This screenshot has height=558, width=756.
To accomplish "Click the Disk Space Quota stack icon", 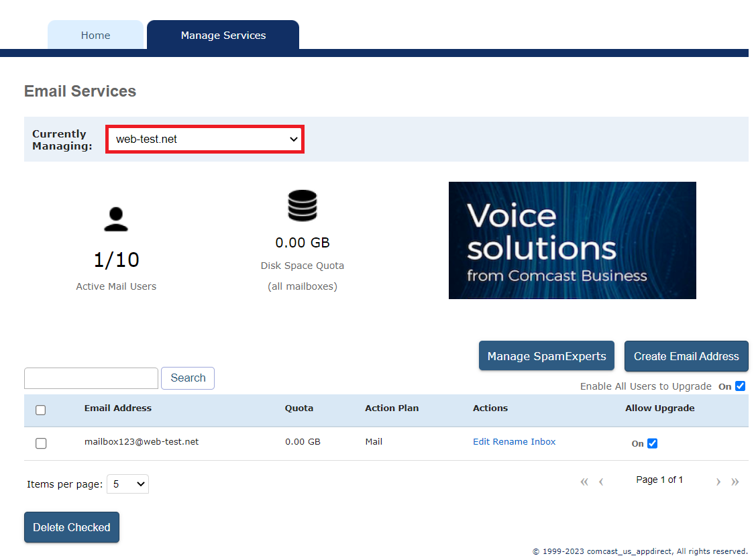I will [x=302, y=205].
